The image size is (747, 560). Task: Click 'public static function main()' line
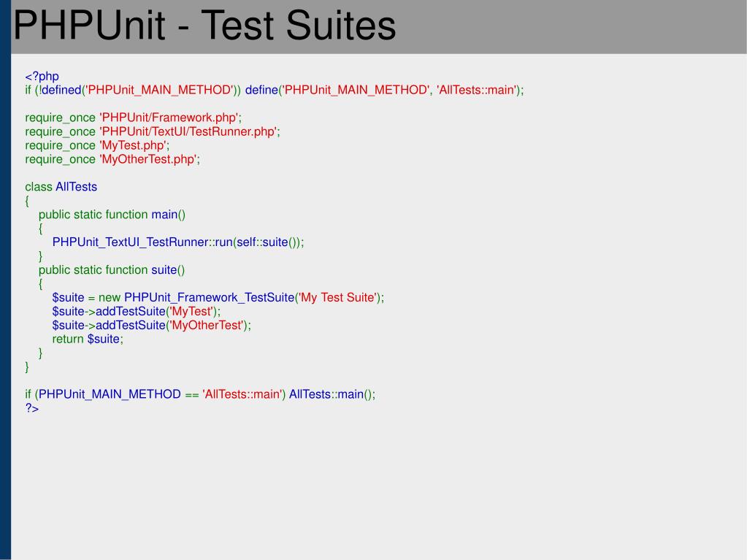[112, 215]
